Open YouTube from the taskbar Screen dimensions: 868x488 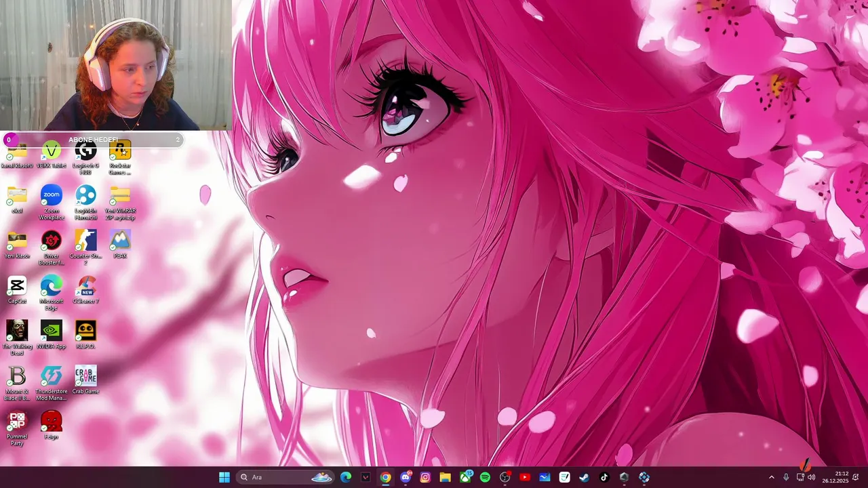pos(525,477)
